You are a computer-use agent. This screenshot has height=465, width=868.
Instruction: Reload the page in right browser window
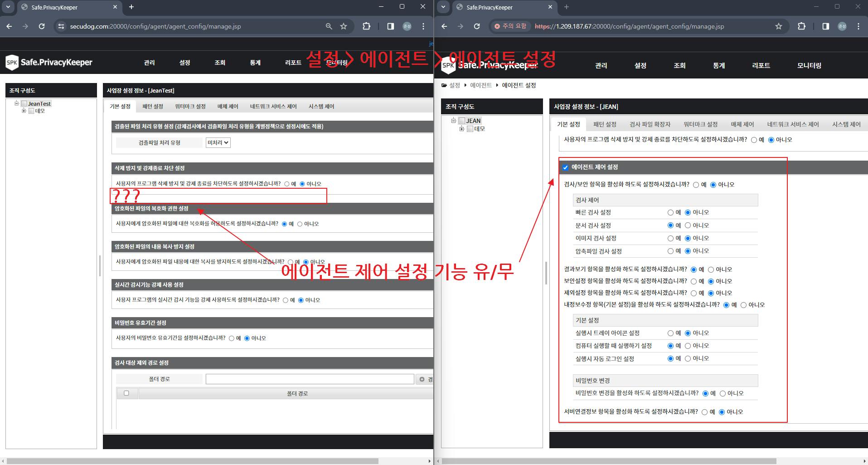[x=476, y=26]
